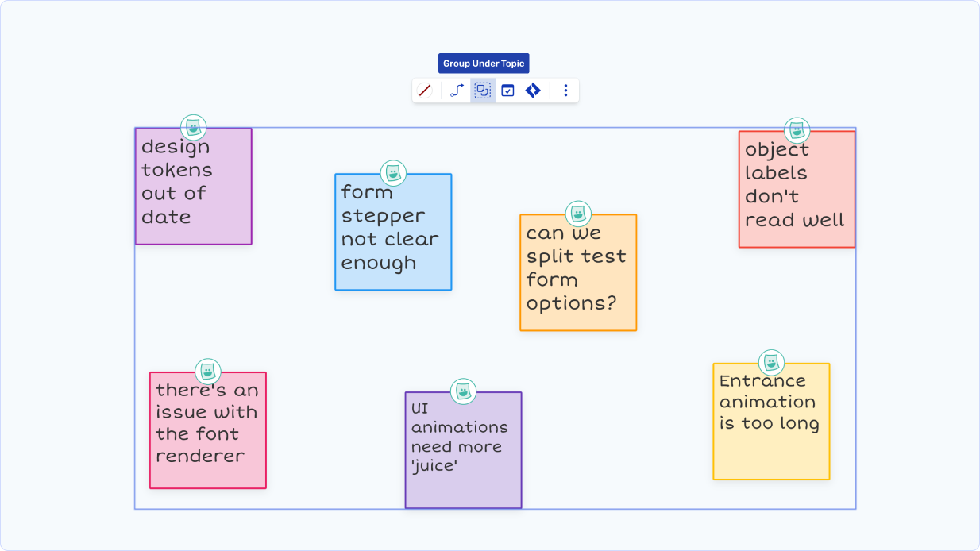980x551 pixels.
Task: Select the yellow 'Entrance animation is too long' note
Action: point(771,429)
